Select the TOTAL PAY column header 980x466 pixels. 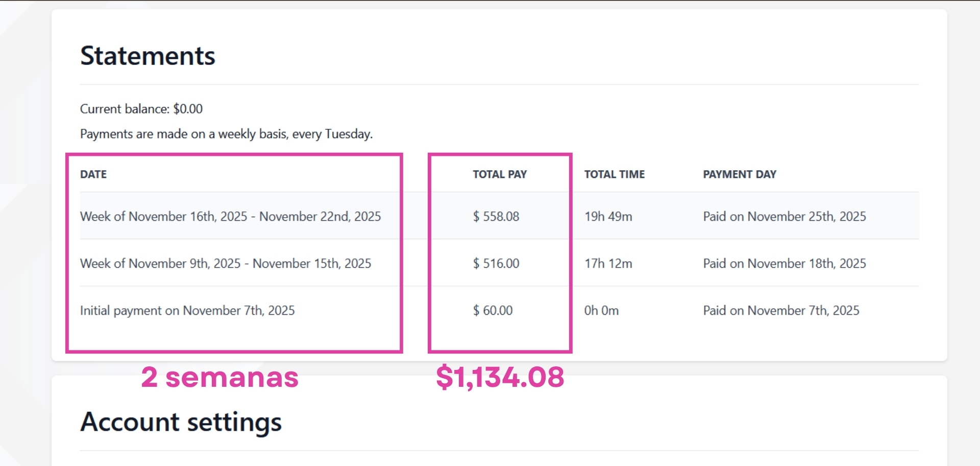click(499, 174)
